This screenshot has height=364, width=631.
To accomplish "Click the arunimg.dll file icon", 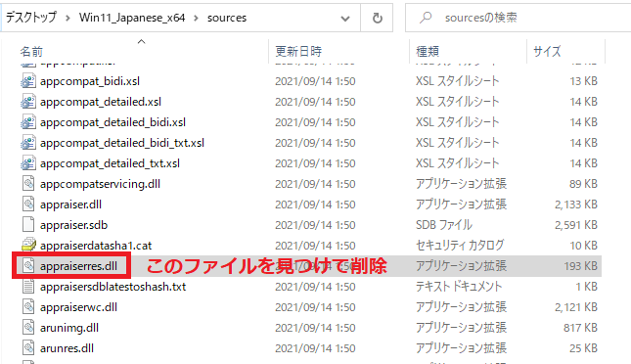I will (28, 328).
